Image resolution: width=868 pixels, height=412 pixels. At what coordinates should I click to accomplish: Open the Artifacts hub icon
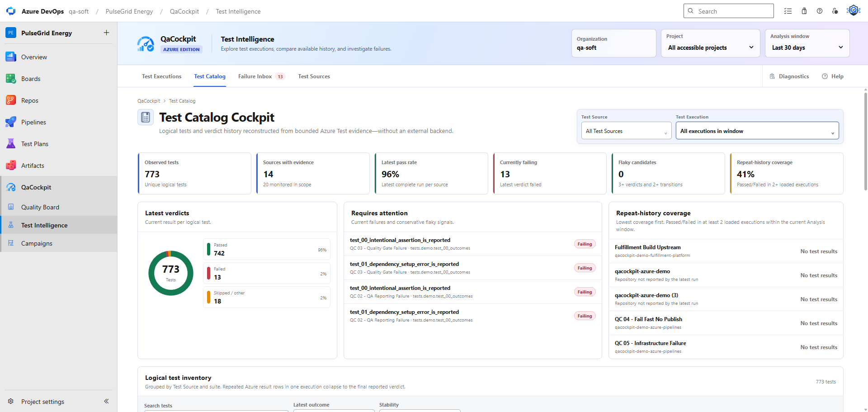[11, 166]
